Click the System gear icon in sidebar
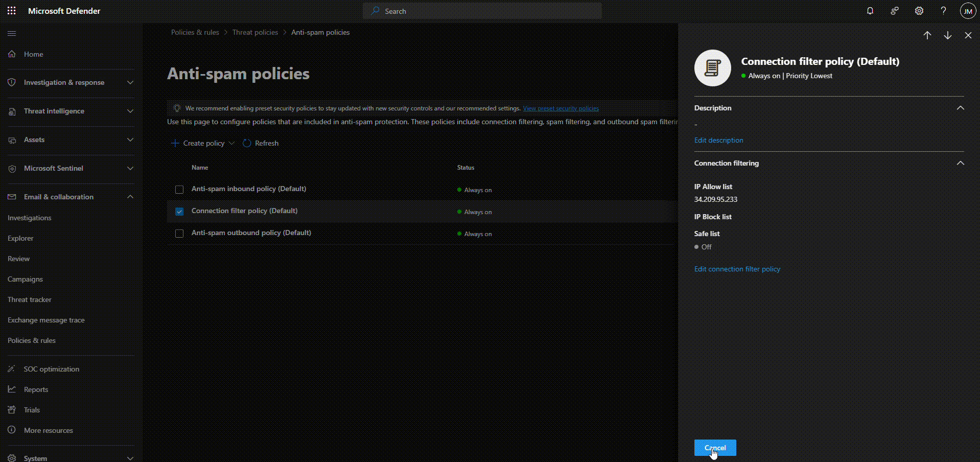980x462 pixels. (12, 458)
